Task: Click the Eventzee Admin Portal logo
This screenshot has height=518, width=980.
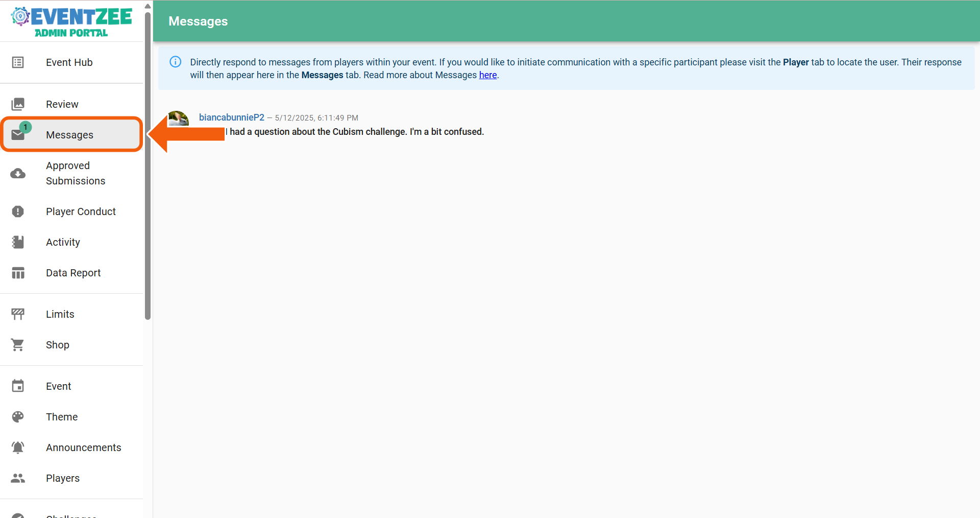Action: [x=71, y=22]
